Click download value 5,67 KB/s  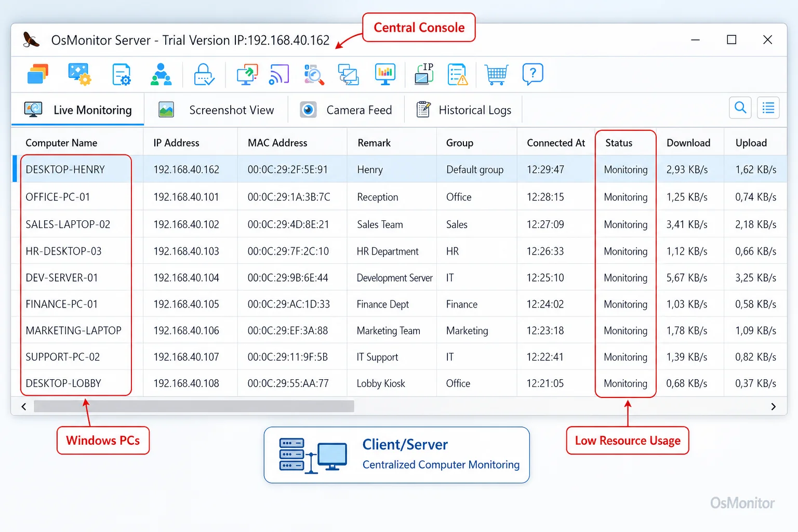[687, 277]
